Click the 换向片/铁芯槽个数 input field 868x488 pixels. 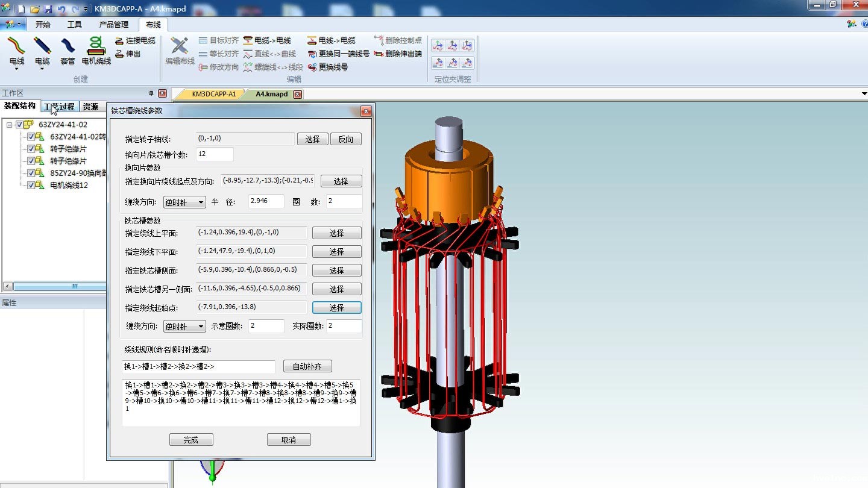[215, 154]
